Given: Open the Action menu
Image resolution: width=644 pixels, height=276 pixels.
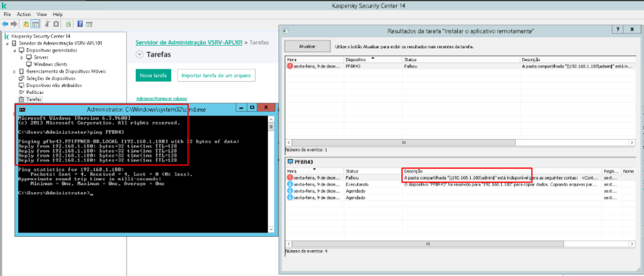Looking at the screenshot, I should coord(24,14).
